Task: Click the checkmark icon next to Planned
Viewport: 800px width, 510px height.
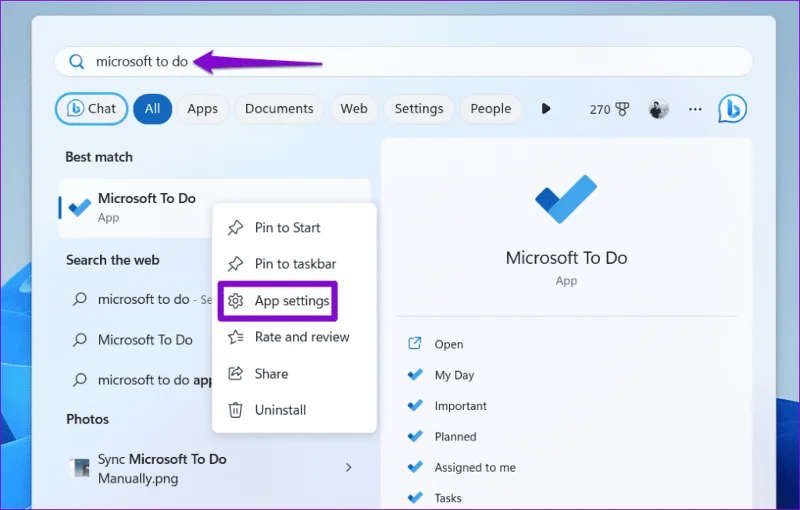Action: click(x=415, y=436)
